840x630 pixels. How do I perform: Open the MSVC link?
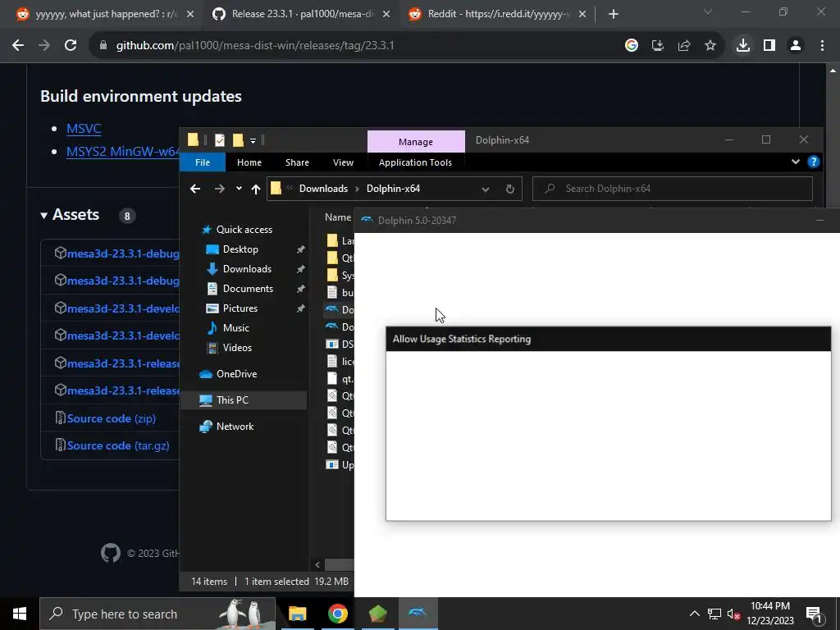click(x=84, y=129)
